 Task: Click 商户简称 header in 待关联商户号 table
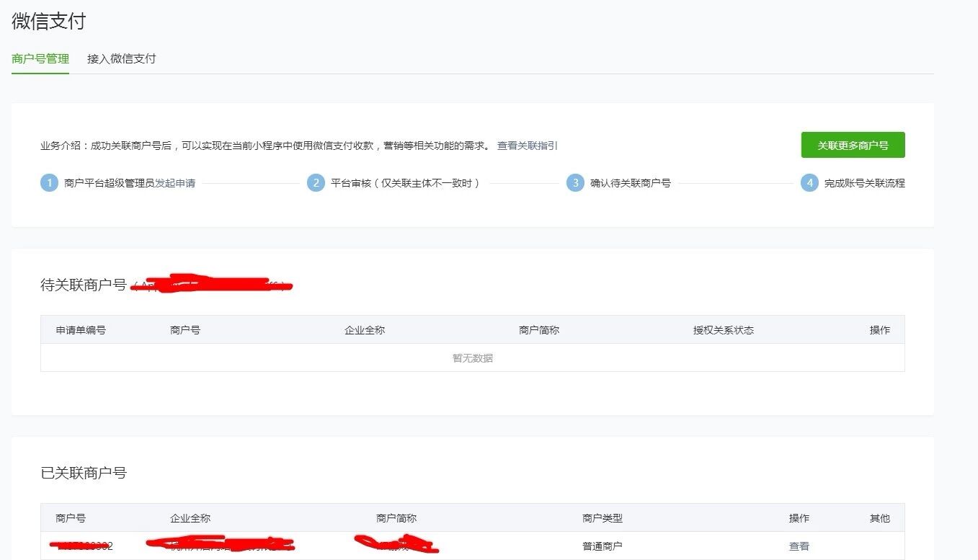point(539,330)
